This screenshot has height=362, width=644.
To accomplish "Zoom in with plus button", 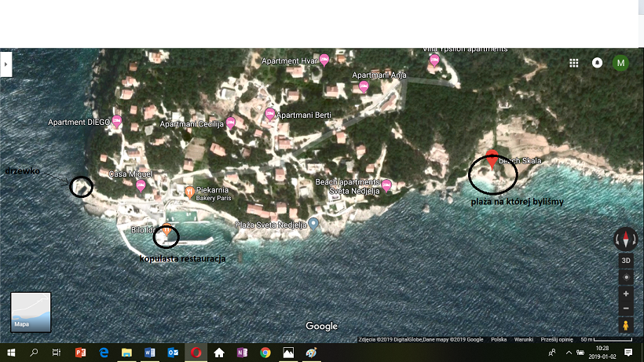I will pyautogui.click(x=626, y=294).
